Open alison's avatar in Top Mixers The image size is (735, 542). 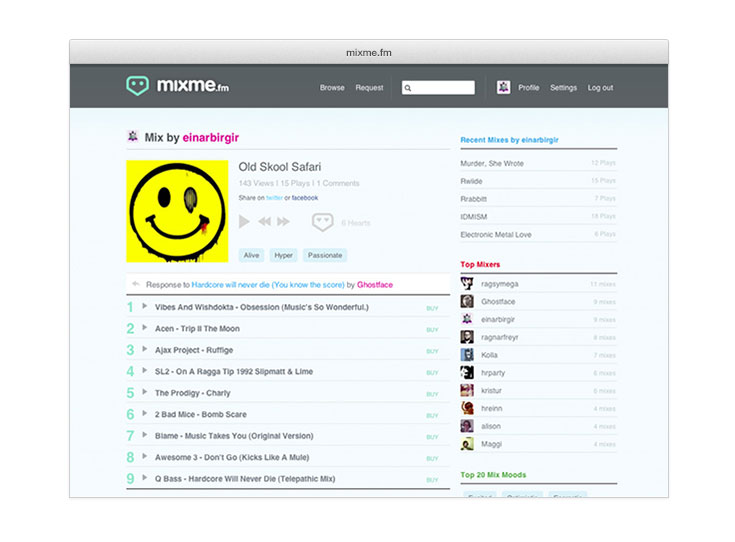coord(467,426)
